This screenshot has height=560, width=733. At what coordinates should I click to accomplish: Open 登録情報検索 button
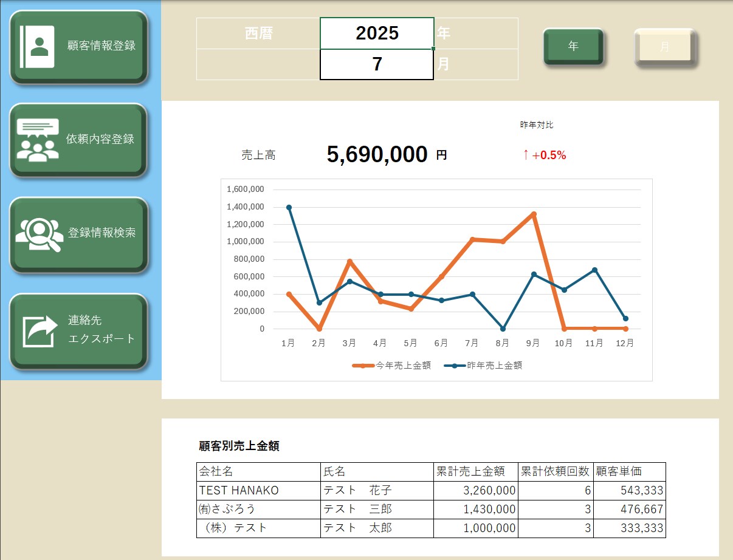(x=79, y=234)
